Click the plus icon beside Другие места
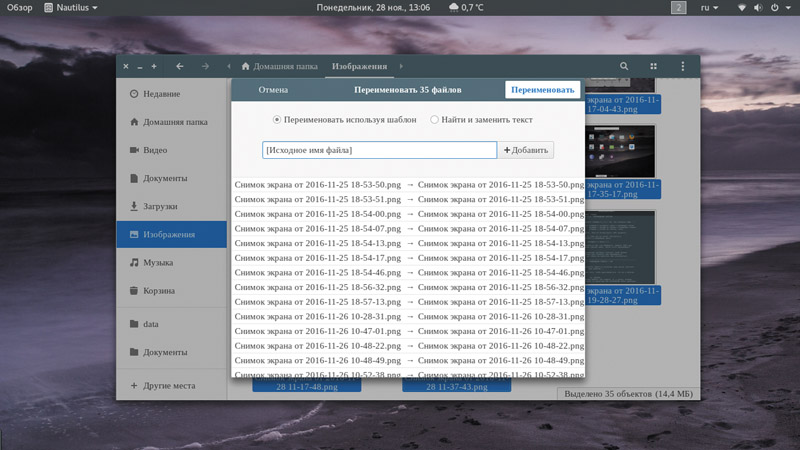Image resolution: width=800 pixels, height=450 pixels. point(134,386)
